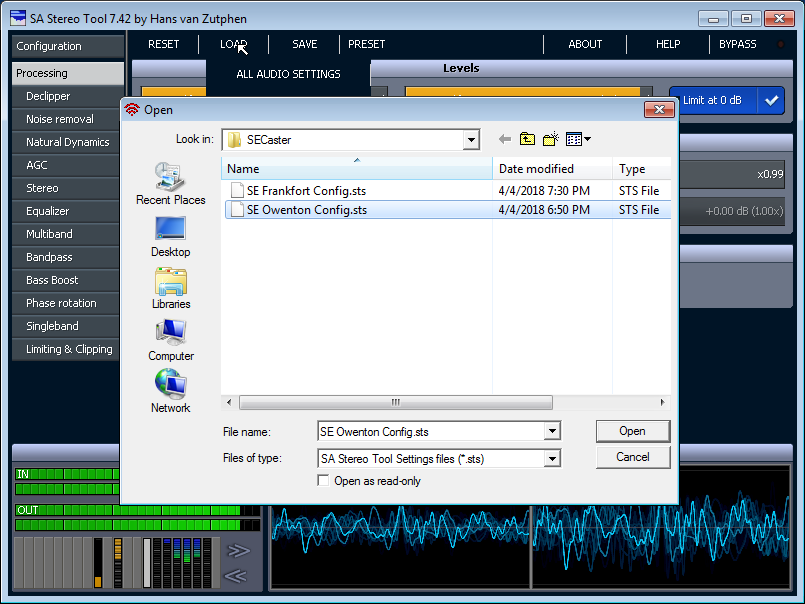Click the SE Owenton Config.sts file icon
This screenshot has width=805, height=604.
(237, 210)
